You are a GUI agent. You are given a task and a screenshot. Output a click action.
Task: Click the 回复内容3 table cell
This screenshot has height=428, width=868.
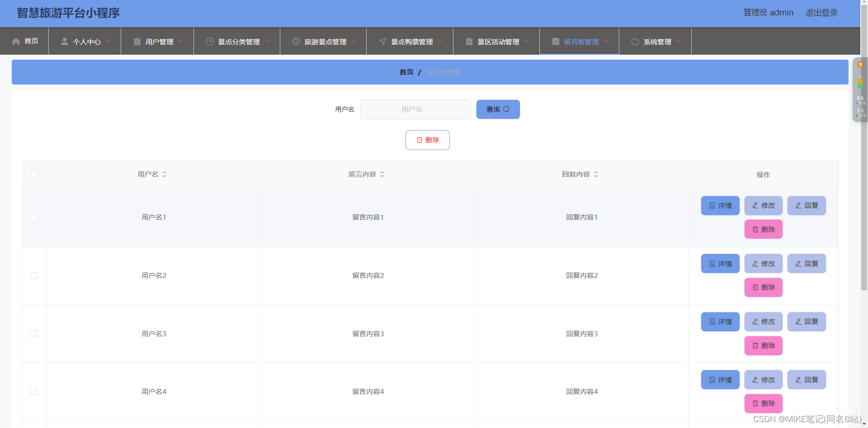[582, 334]
